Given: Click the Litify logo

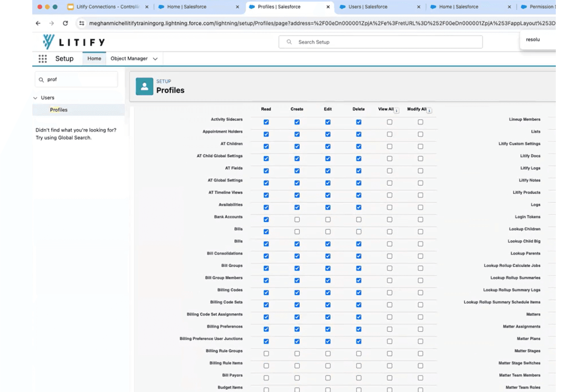Looking at the screenshot, I should (73, 42).
